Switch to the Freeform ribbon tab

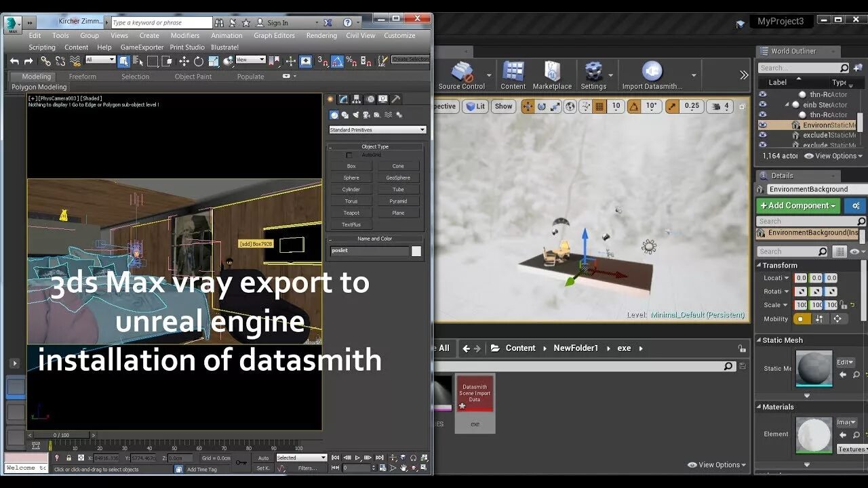coord(83,77)
